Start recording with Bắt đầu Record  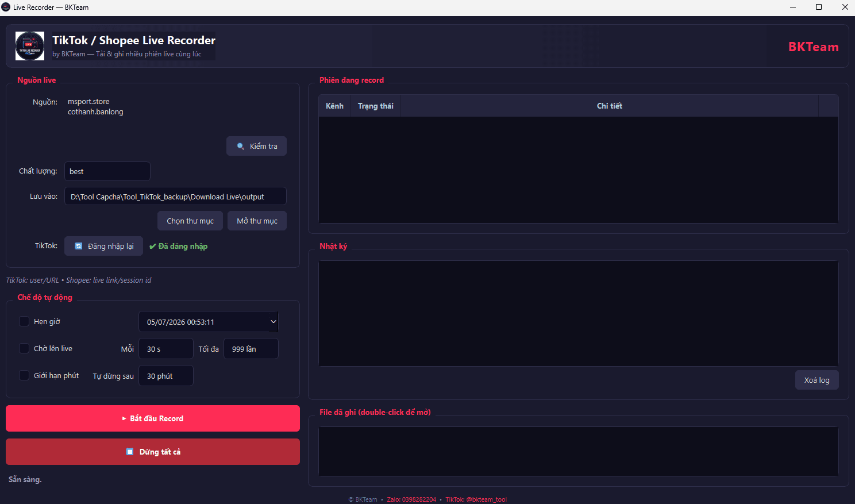pos(153,418)
